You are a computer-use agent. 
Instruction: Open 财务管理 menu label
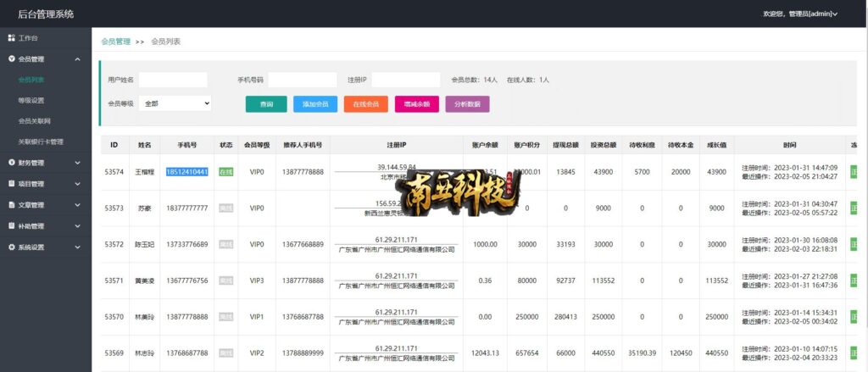(31, 163)
